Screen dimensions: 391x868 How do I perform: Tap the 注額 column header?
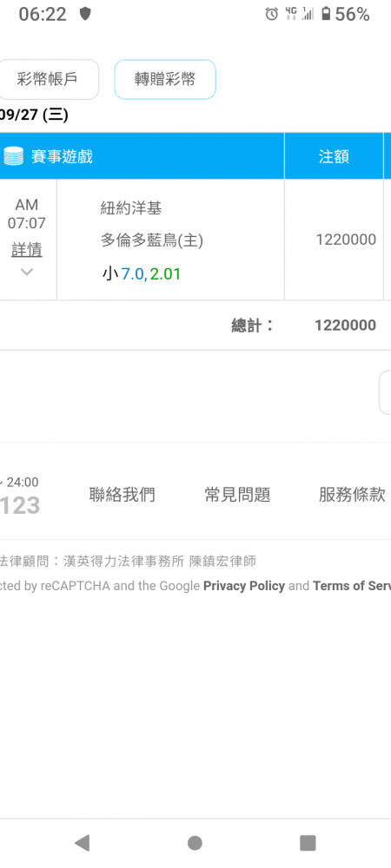point(334,156)
